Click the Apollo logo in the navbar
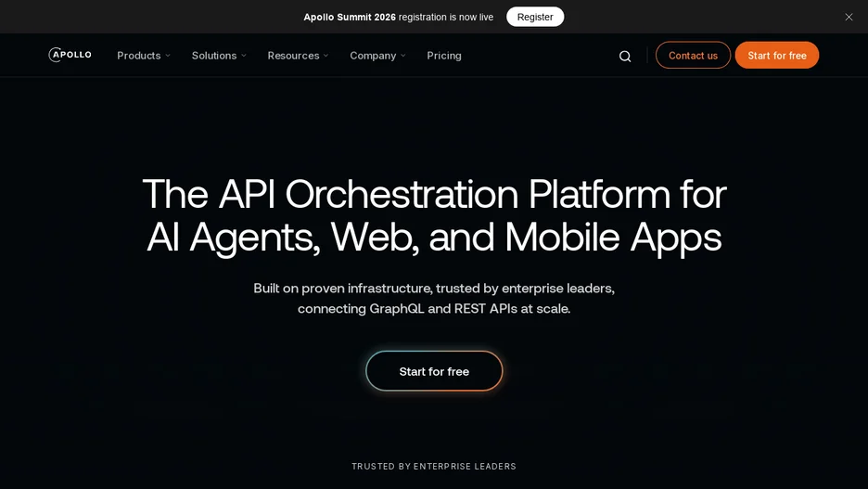Image resolution: width=868 pixels, height=489 pixels. (70, 55)
